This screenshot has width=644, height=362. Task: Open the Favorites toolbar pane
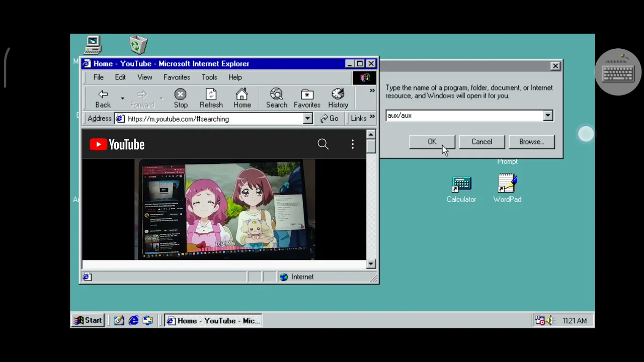click(x=307, y=99)
